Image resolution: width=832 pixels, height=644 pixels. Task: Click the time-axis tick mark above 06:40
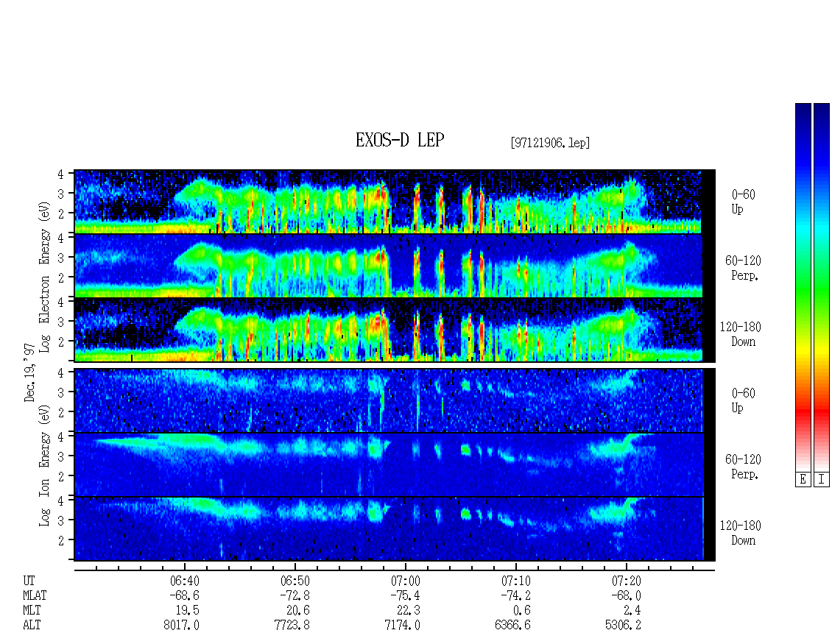[x=185, y=566]
